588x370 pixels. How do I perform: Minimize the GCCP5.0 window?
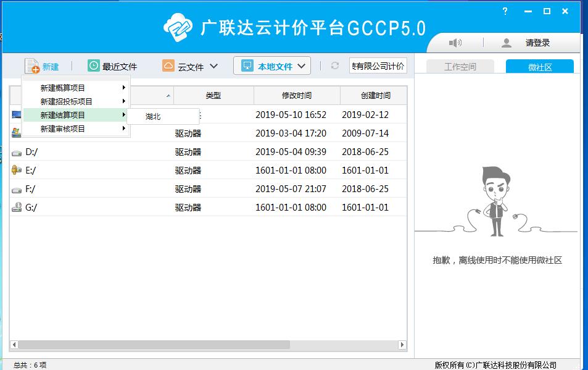coord(528,12)
